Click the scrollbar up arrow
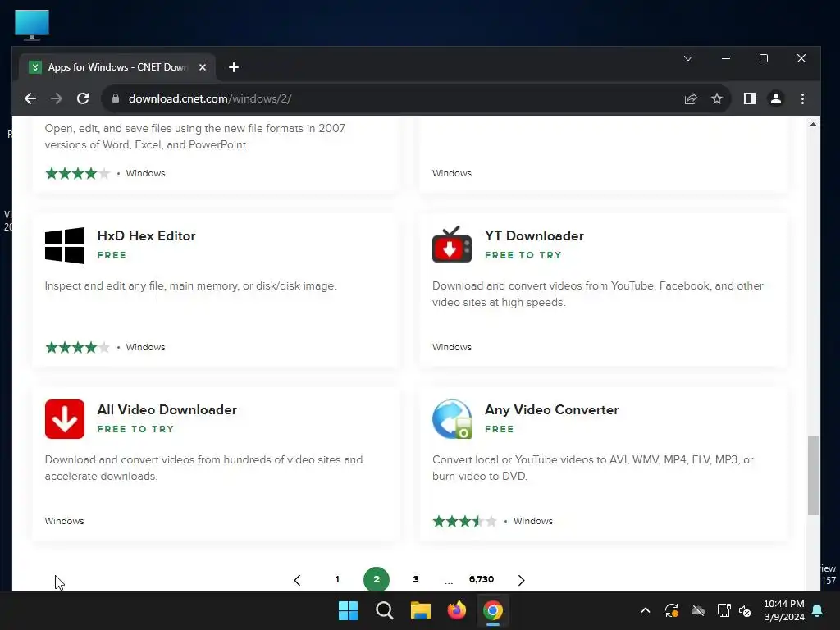The width and height of the screenshot is (840, 630). (813, 125)
